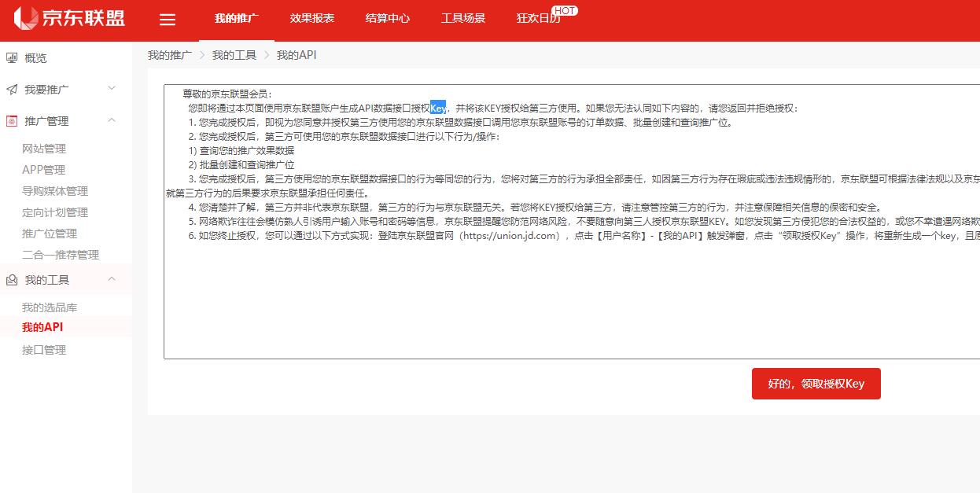The width and height of the screenshot is (980, 493).
Task: Open 我的选品库 in sidebar
Action: [50, 307]
